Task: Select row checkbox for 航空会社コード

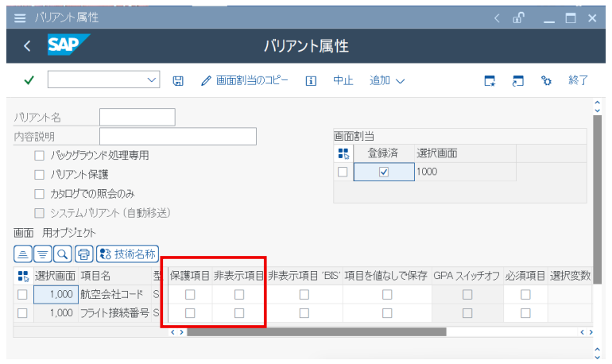Action: [x=22, y=295]
